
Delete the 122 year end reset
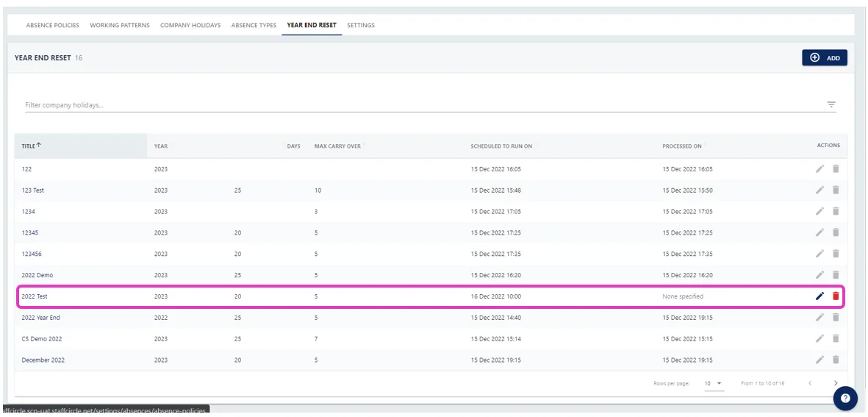coord(836,169)
